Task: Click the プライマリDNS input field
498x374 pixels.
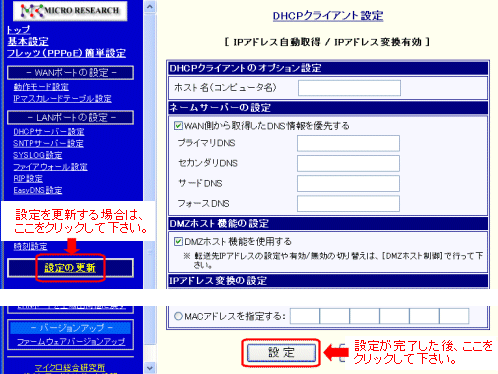Action: pyautogui.click(x=348, y=143)
